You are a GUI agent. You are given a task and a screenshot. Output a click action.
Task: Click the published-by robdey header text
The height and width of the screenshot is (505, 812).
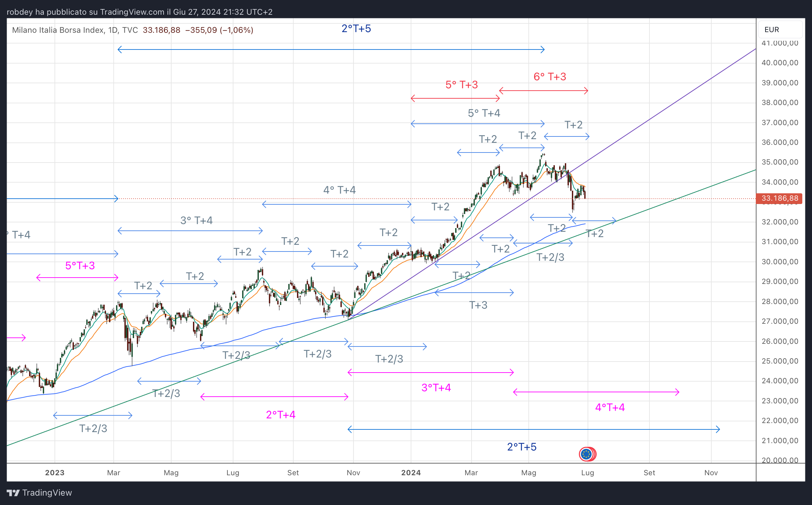click(x=139, y=12)
